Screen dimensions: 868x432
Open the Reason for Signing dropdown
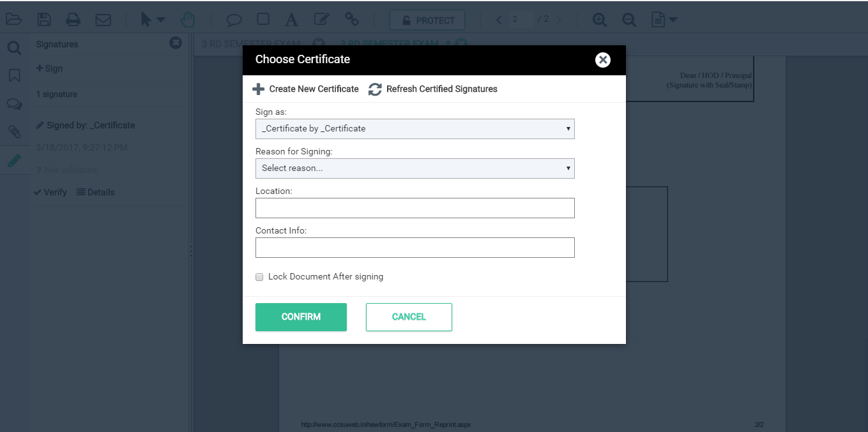(415, 168)
